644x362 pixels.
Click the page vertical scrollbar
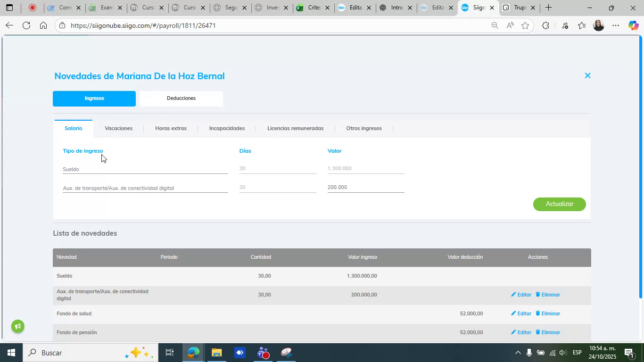pos(640,167)
